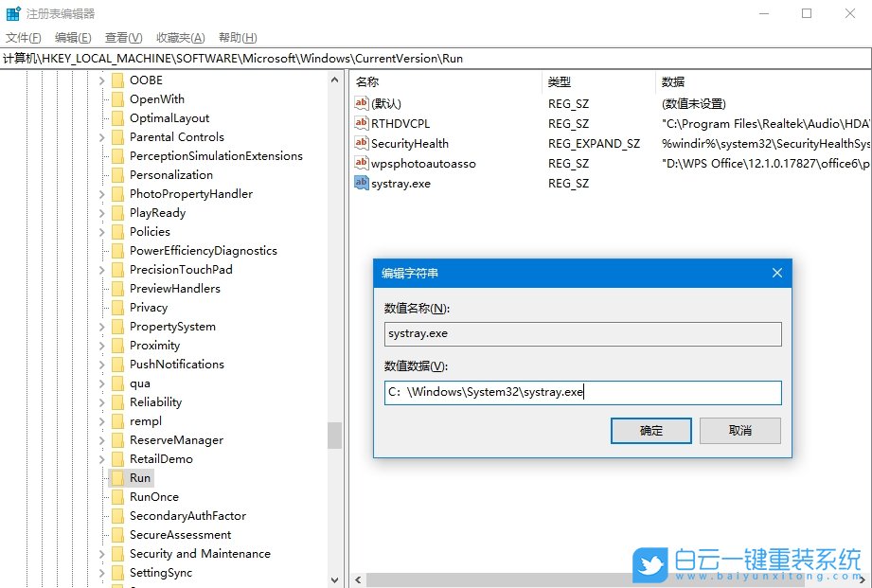This screenshot has width=872, height=588.
Task: Click the ab icon beside SecurityHealth value
Action: point(360,143)
